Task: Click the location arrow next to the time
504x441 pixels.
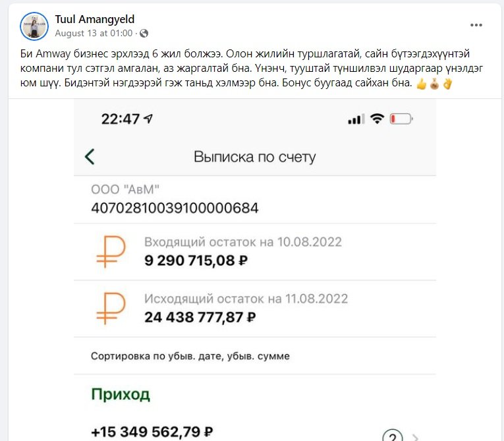Action: pyautogui.click(x=148, y=119)
